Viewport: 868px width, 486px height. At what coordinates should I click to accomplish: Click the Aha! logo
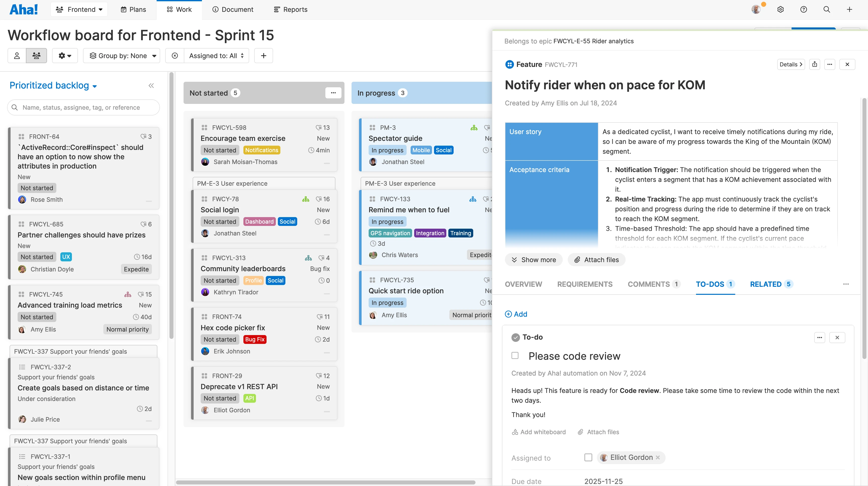point(24,9)
